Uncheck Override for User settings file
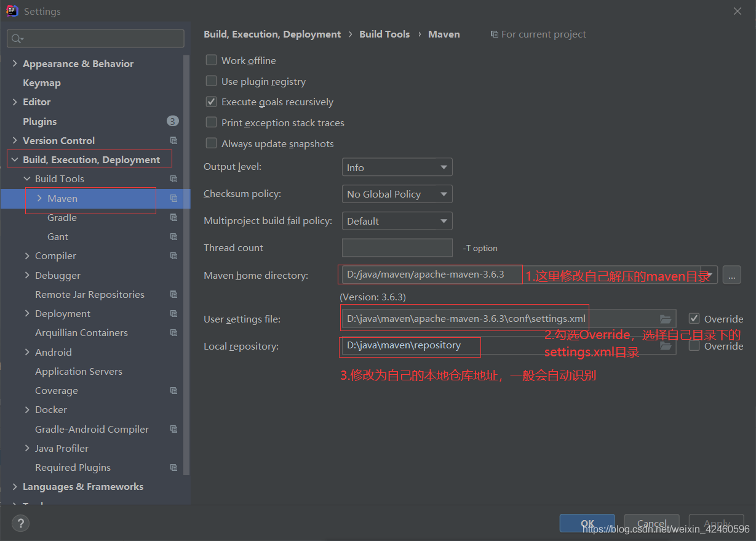The image size is (756, 541). 694,319
